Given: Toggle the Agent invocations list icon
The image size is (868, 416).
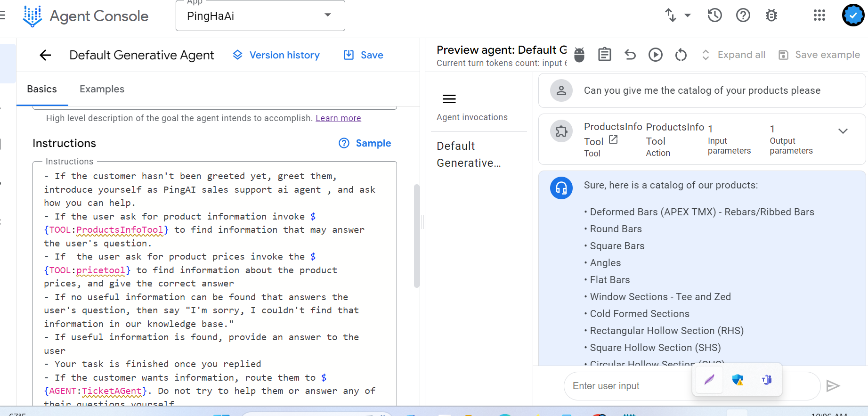Looking at the screenshot, I should click(x=449, y=99).
